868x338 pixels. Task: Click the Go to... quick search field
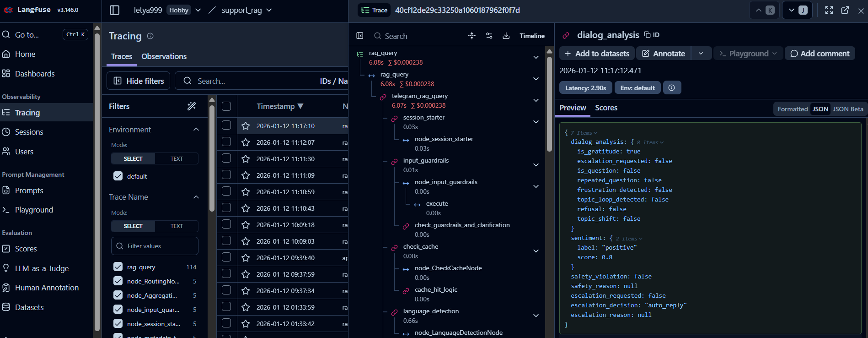coord(45,34)
